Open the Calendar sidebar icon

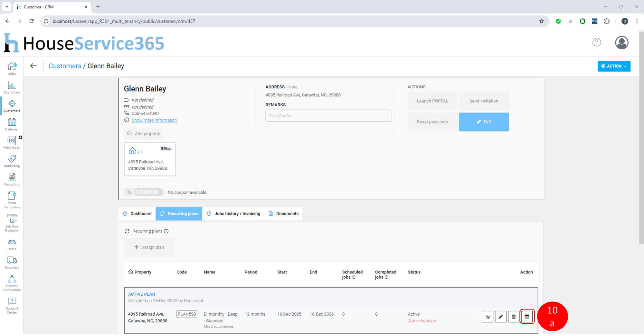click(12, 124)
